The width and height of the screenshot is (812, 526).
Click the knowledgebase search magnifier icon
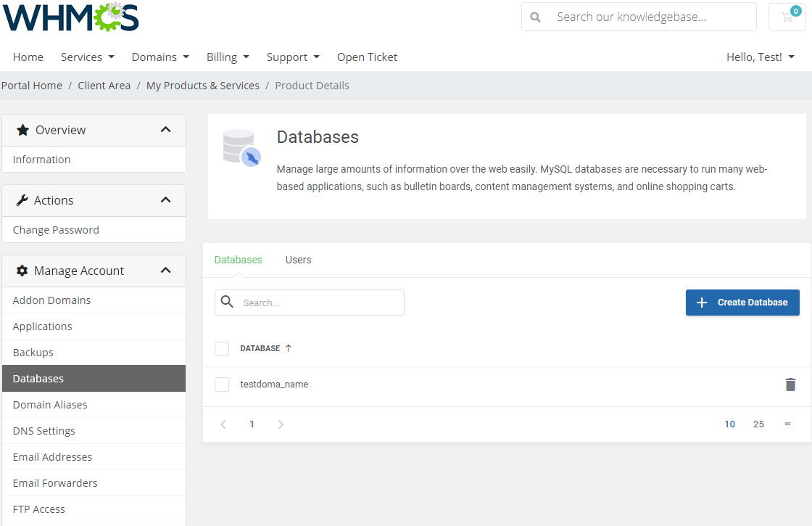coord(536,17)
